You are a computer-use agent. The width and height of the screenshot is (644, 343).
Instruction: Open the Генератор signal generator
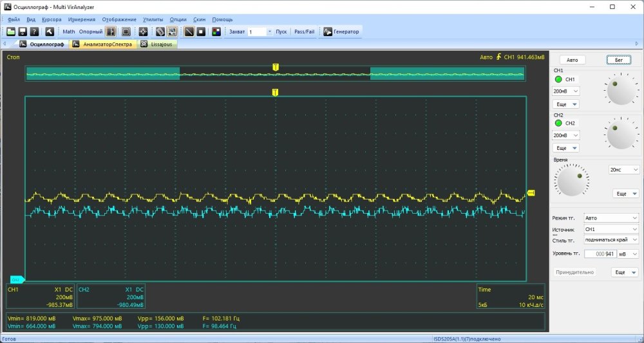pyautogui.click(x=341, y=32)
